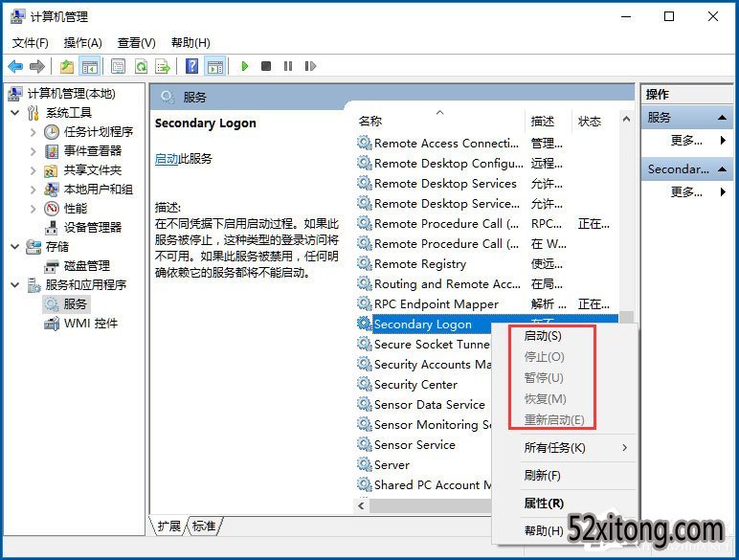Click the Export List toolbar icon
Image resolution: width=739 pixels, height=560 pixels.
point(163,66)
